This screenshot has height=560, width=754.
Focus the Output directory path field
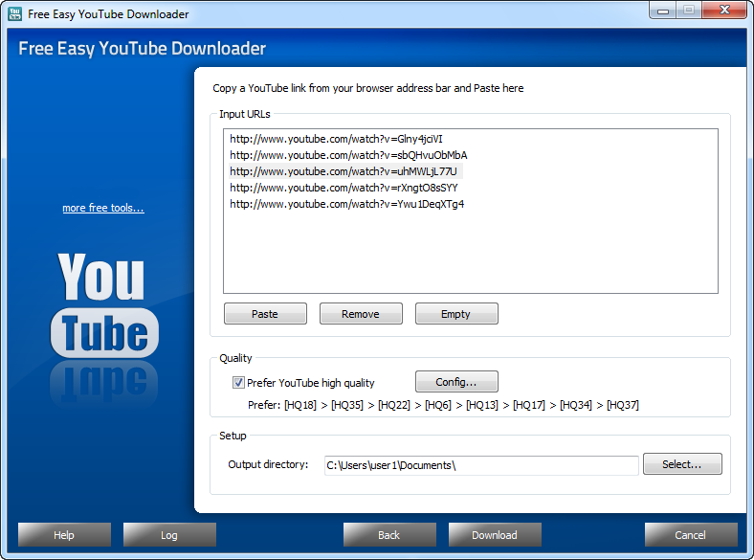pos(481,465)
